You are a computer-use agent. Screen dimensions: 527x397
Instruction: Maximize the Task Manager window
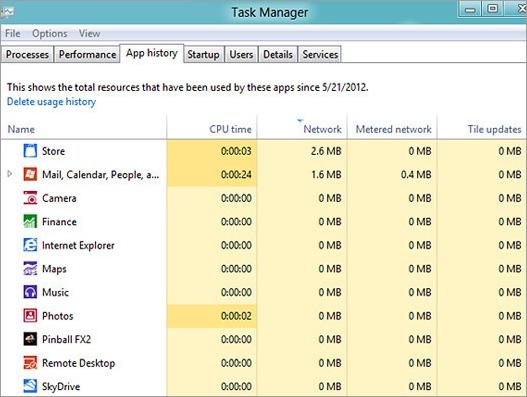492,9
